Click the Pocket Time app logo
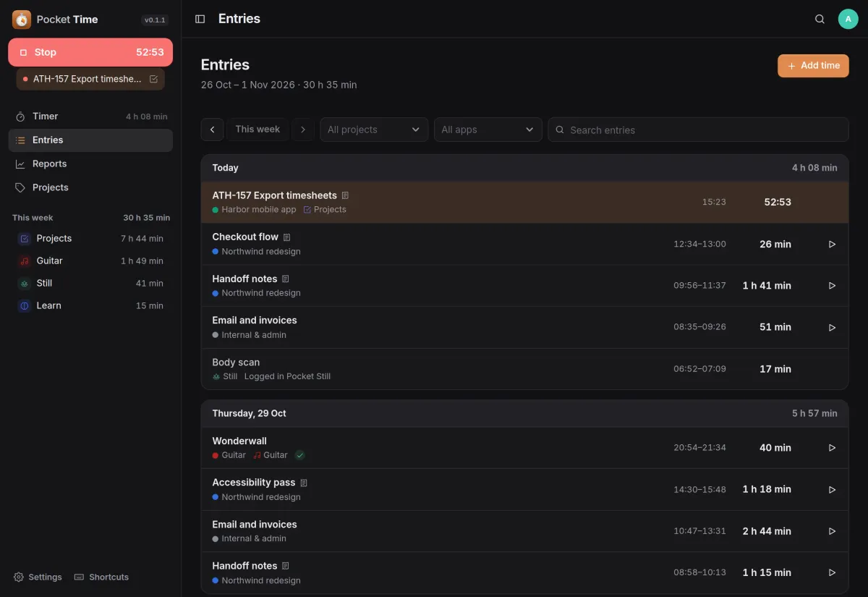868x597 pixels. coord(22,20)
